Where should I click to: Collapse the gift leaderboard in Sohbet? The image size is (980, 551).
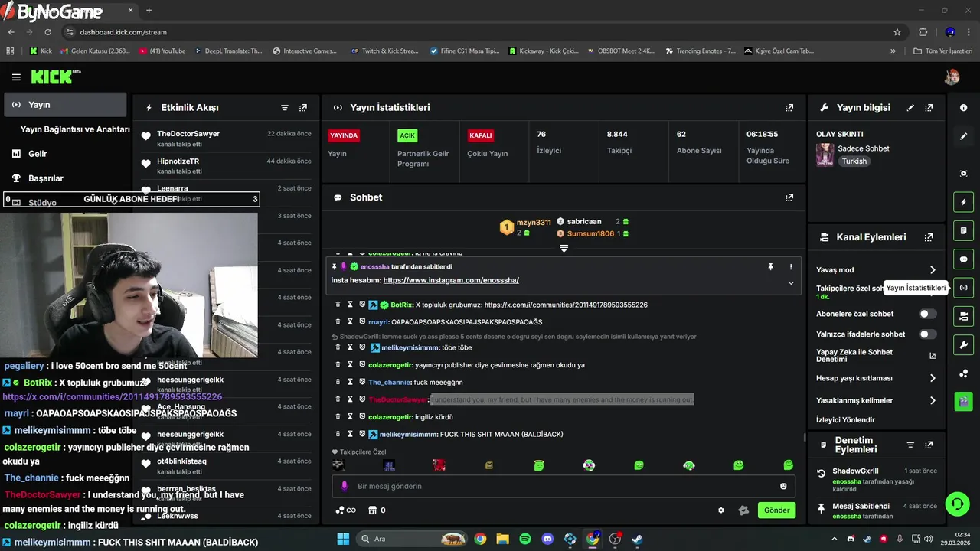click(563, 248)
